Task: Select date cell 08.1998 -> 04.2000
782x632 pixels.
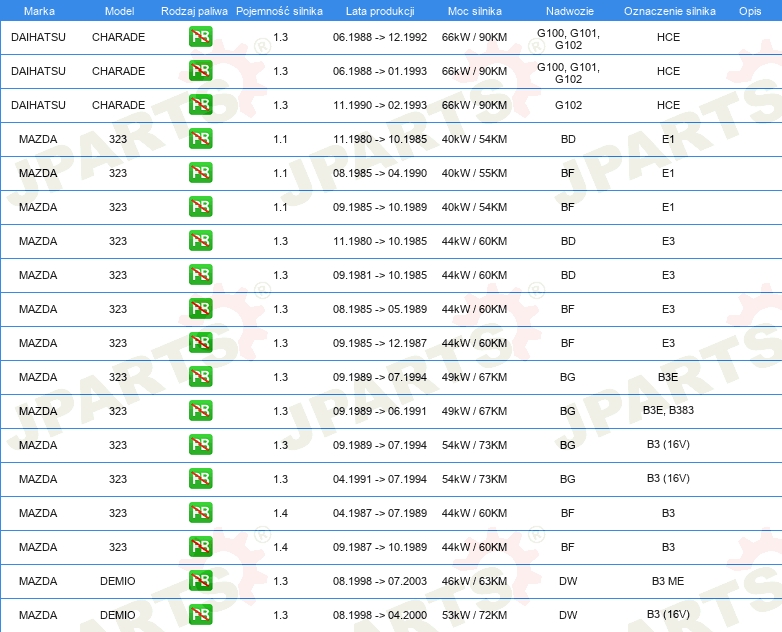Action: click(x=380, y=615)
